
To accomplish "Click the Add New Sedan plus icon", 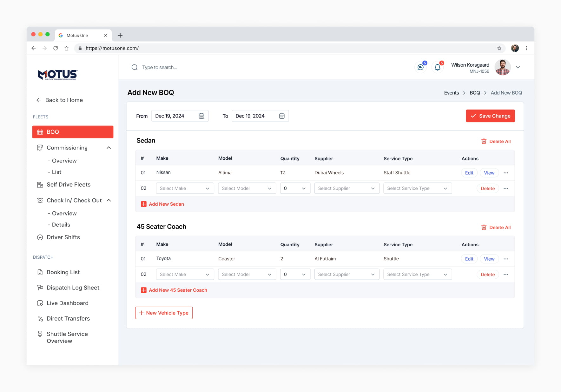I will [144, 204].
